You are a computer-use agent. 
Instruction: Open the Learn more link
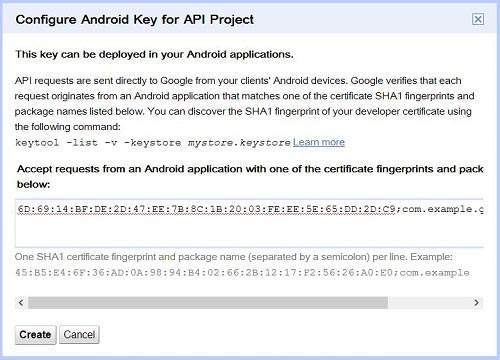[319, 142]
